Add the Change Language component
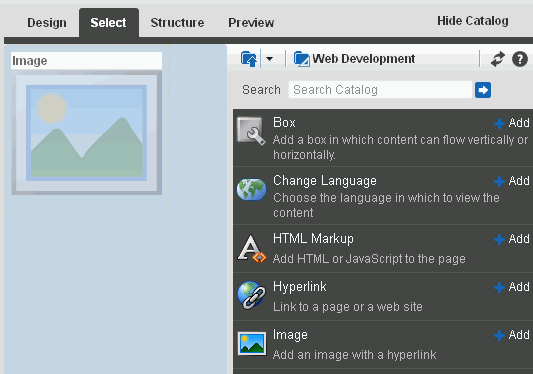 [512, 181]
